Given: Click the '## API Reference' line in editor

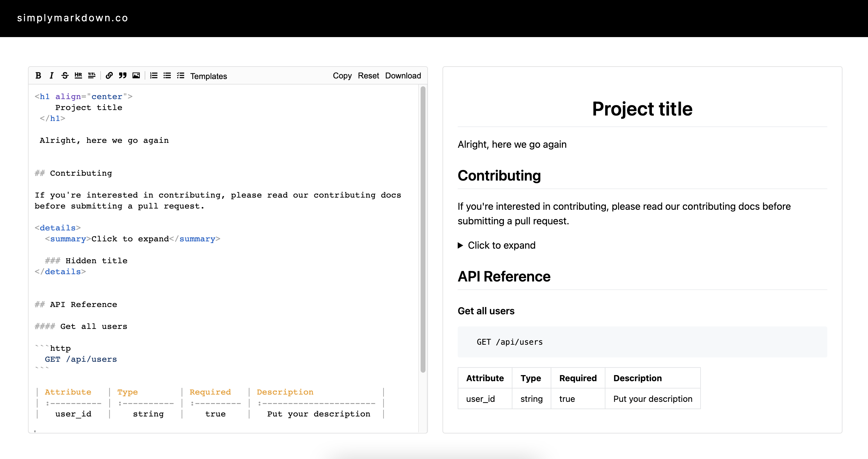Looking at the screenshot, I should point(76,304).
